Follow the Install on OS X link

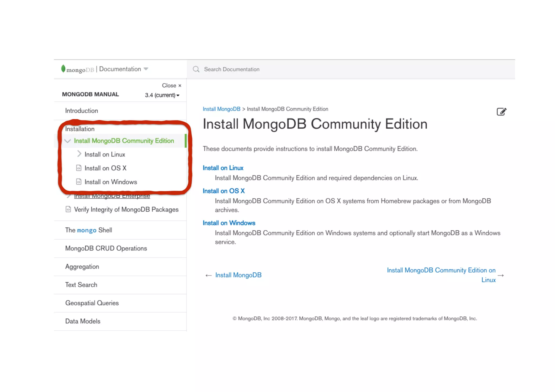224,191
